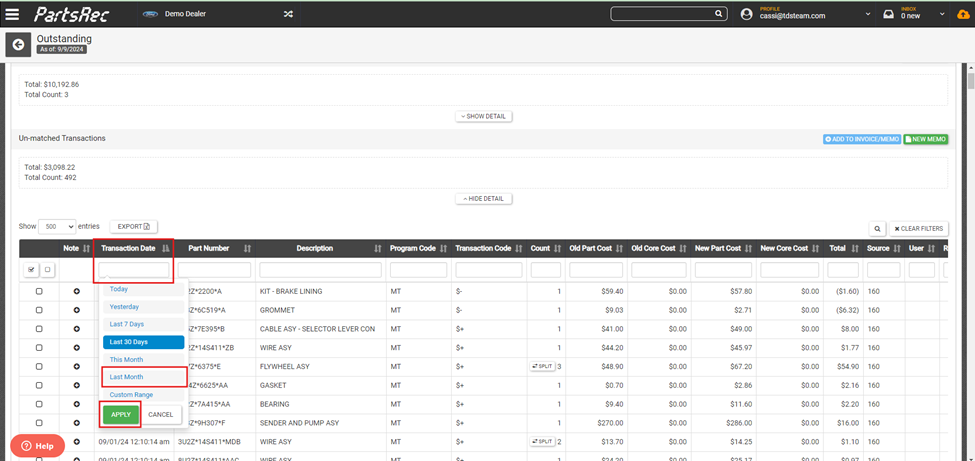Open the Show entries 500 dropdown
This screenshot has width=975, height=461.
coord(57,226)
